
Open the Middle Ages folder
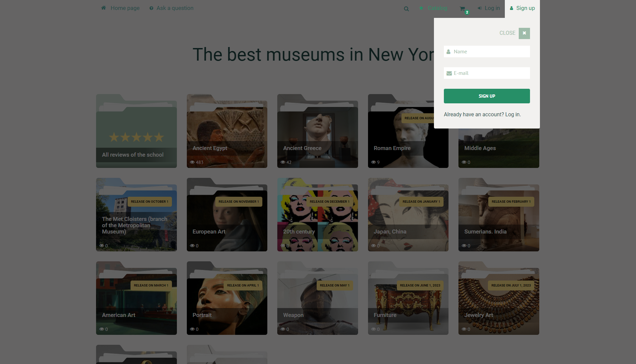coord(499,148)
